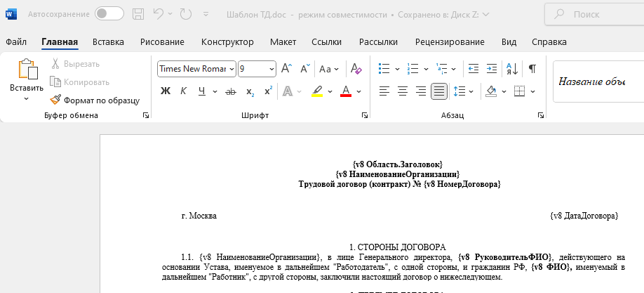Click the sort А-Я icon
The height and width of the screenshot is (293, 644).
pos(513,69)
